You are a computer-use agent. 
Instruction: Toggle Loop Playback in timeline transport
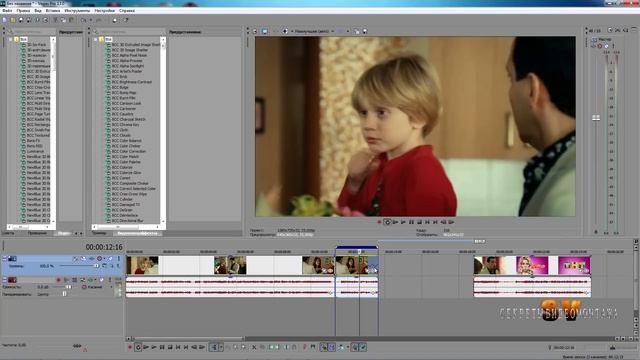point(138,347)
